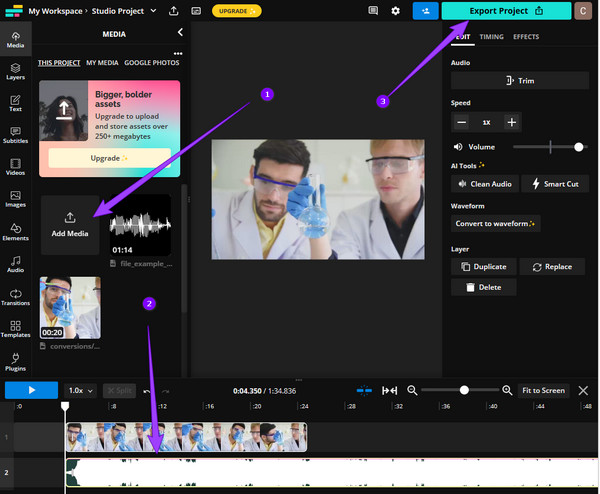This screenshot has height=494, width=600.
Task: Zoom in the timeline magnifier
Action: tap(507, 390)
